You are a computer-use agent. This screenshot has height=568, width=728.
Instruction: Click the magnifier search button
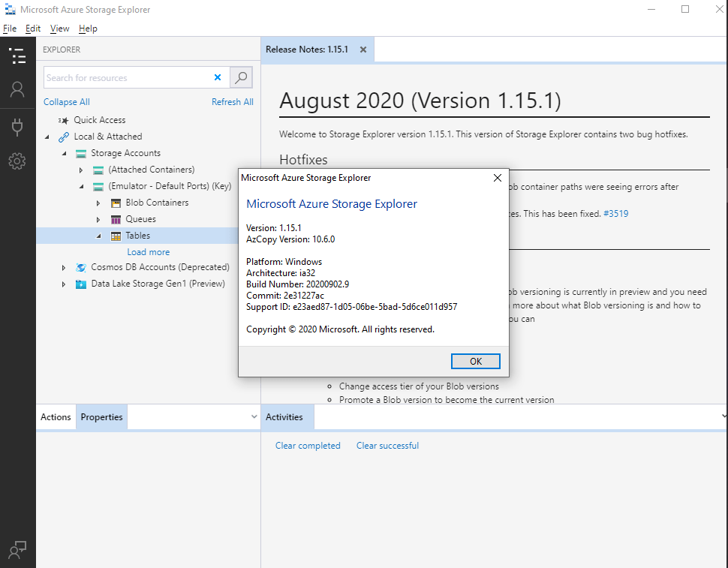241,77
